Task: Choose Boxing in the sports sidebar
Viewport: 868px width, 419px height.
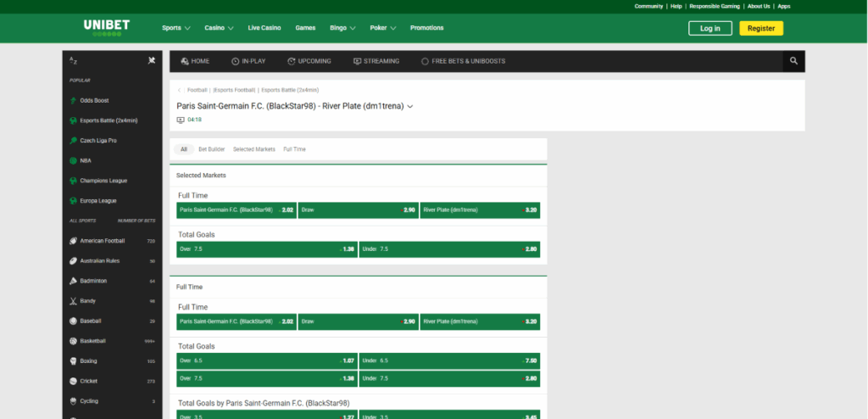Action: point(88,361)
